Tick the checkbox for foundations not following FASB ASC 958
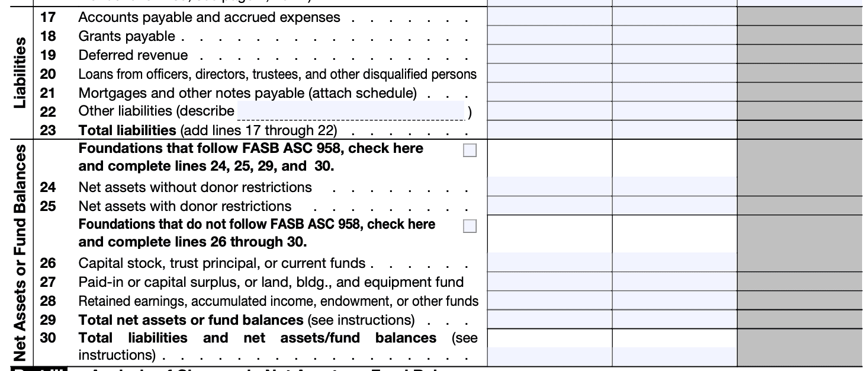Image resolution: width=868 pixels, height=371 pixels. click(470, 226)
